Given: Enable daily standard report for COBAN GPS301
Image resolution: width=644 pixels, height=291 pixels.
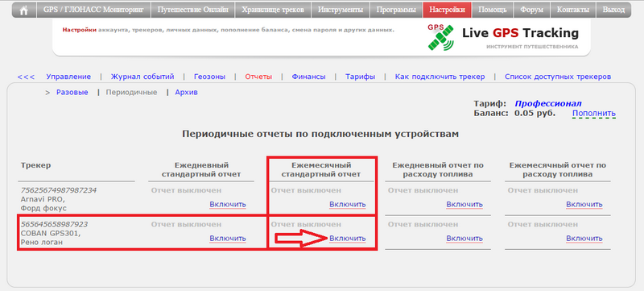Looking at the screenshot, I should tap(228, 239).
